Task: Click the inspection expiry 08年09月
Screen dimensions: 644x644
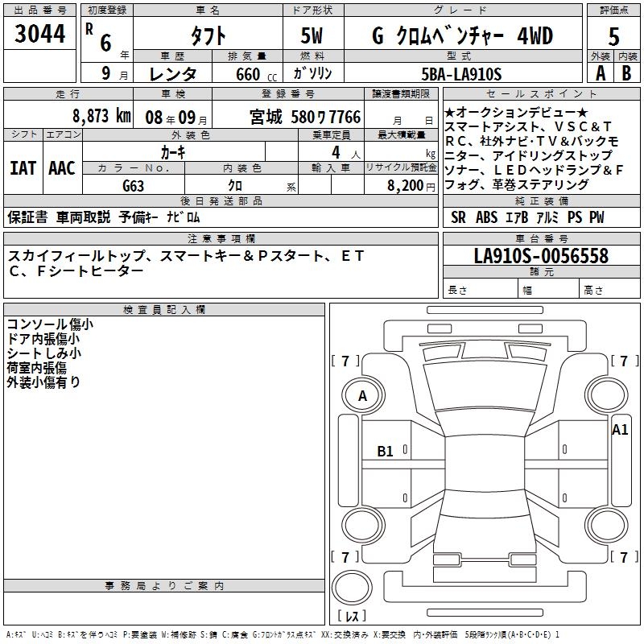Action: pyautogui.click(x=176, y=118)
